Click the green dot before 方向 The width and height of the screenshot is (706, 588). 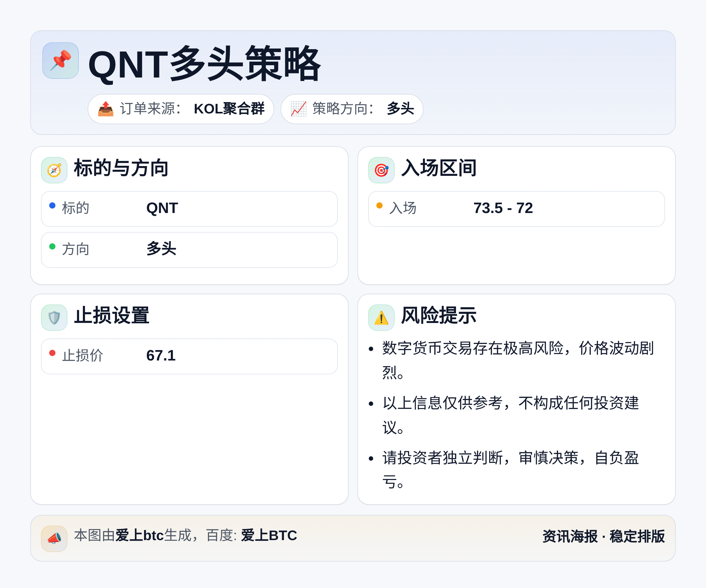click(52, 246)
